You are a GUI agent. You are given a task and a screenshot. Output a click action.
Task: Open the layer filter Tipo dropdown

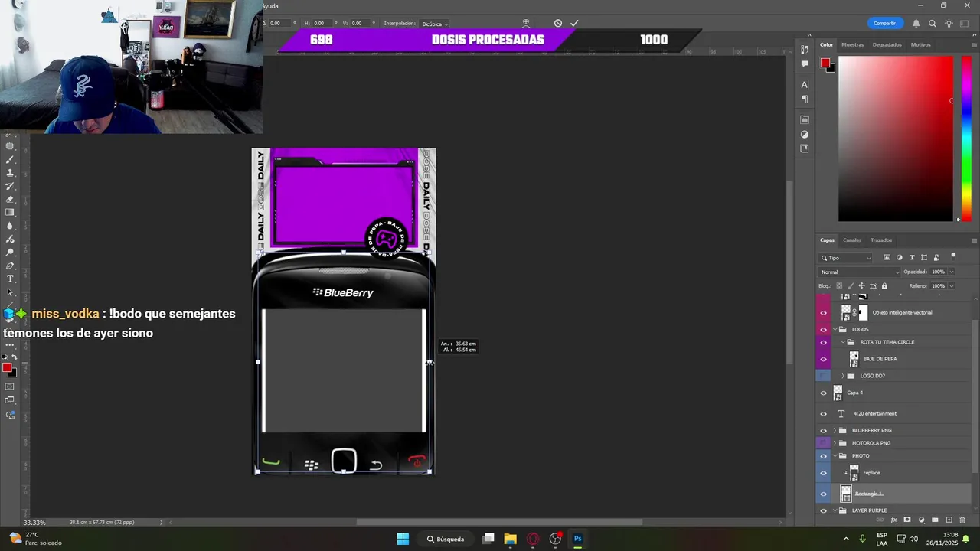pos(845,258)
